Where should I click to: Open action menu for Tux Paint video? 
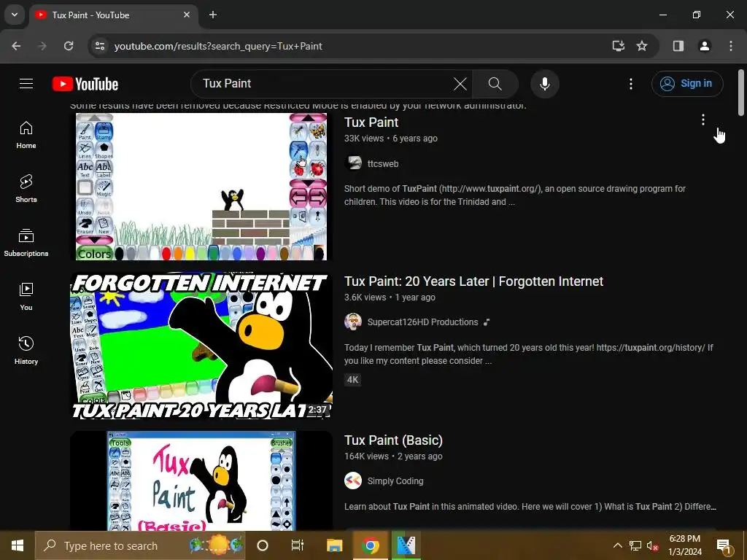click(703, 120)
